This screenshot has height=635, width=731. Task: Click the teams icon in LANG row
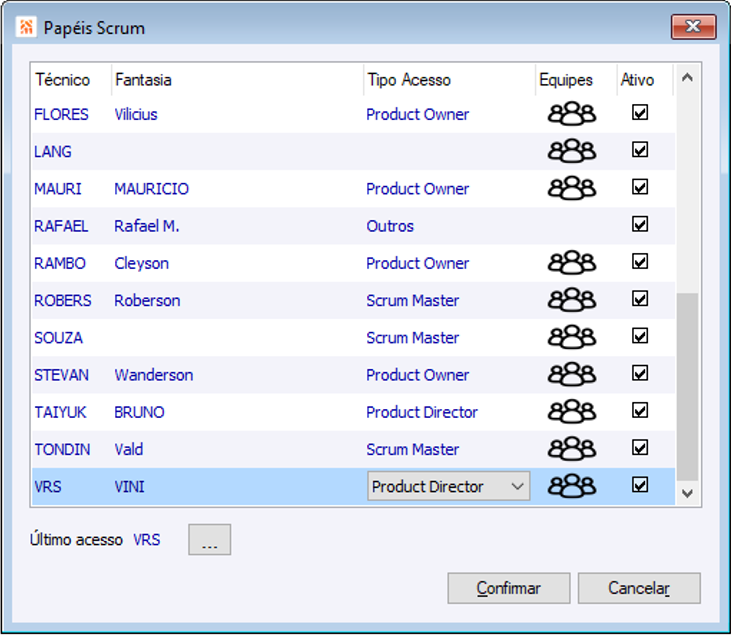tap(571, 151)
